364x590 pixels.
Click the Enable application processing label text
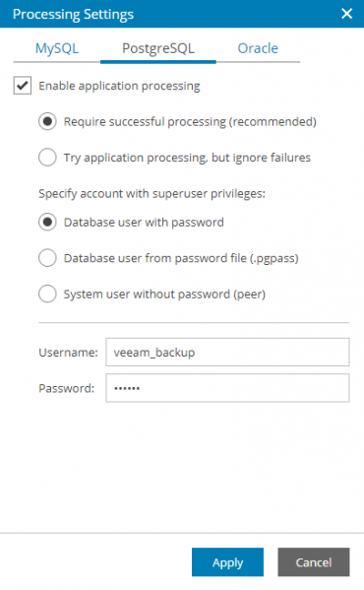[119, 86]
